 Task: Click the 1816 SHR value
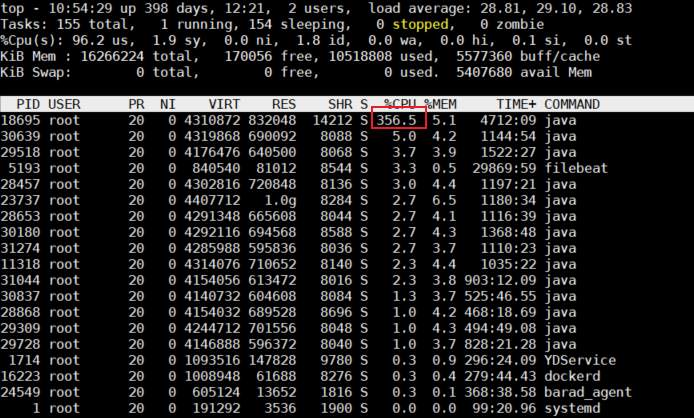point(336,392)
